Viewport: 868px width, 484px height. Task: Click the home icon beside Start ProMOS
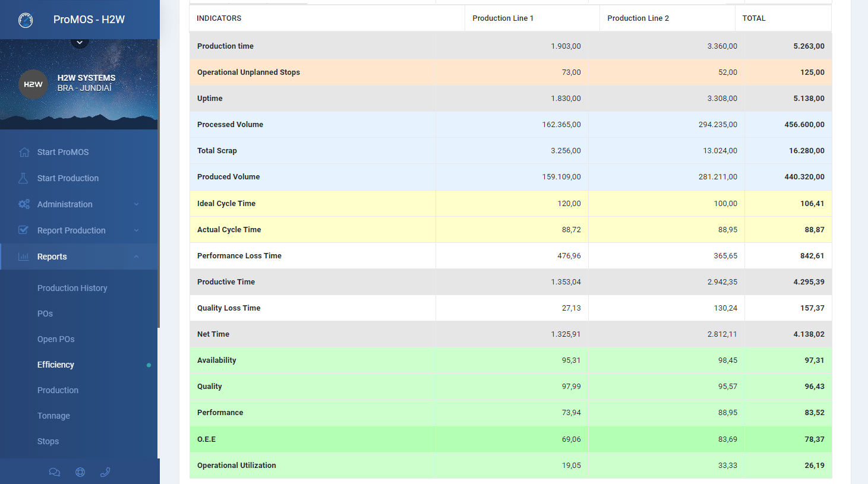point(24,152)
